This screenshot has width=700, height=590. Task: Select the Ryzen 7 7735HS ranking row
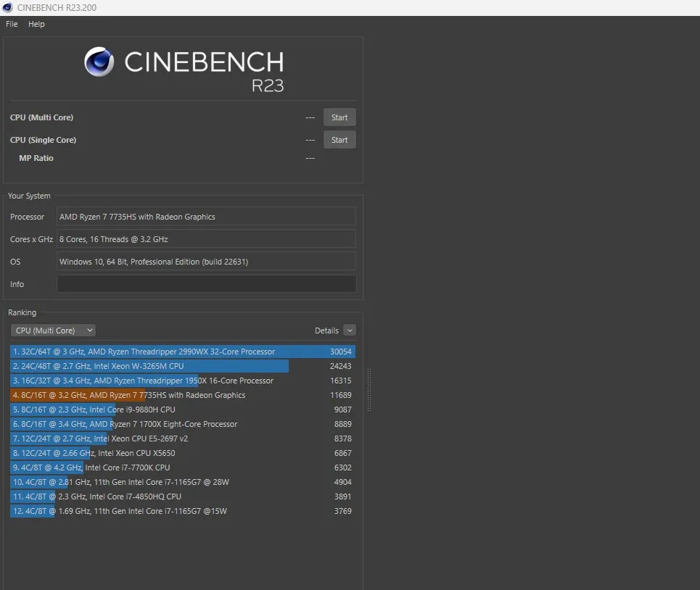[x=183, y=395]
